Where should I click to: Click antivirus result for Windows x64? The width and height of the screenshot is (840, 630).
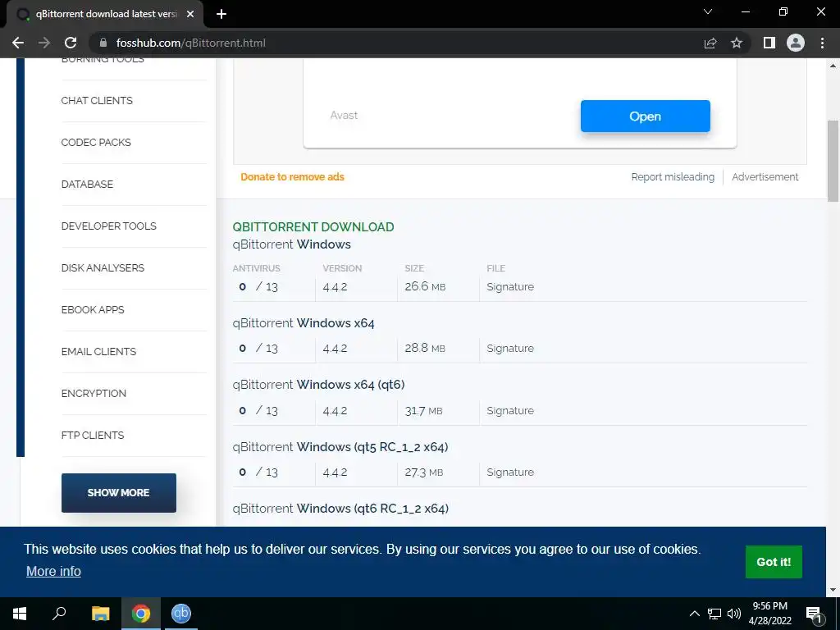point(258,348)
